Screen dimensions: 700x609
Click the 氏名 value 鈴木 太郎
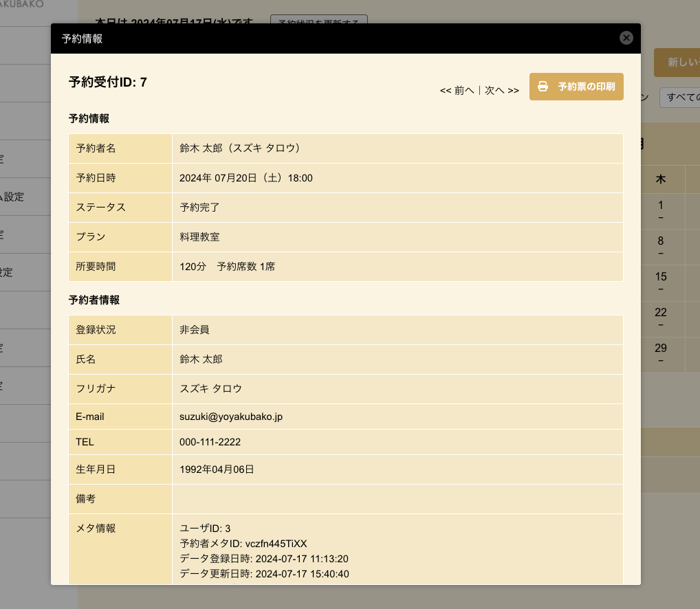pos(201,359)
